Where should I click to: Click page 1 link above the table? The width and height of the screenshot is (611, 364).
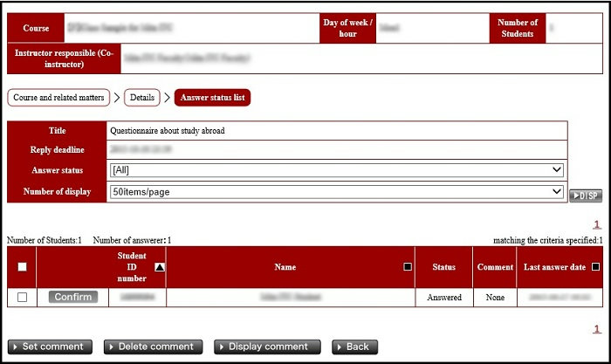(x=597, y=224)
